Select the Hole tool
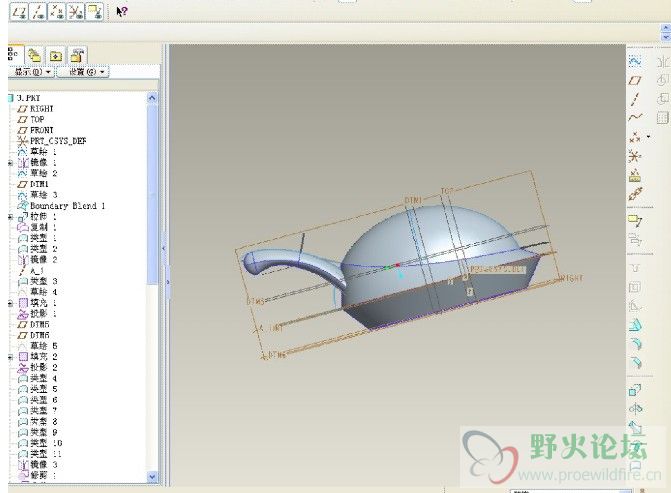This screenshot has height=493, width=671. 635,268
